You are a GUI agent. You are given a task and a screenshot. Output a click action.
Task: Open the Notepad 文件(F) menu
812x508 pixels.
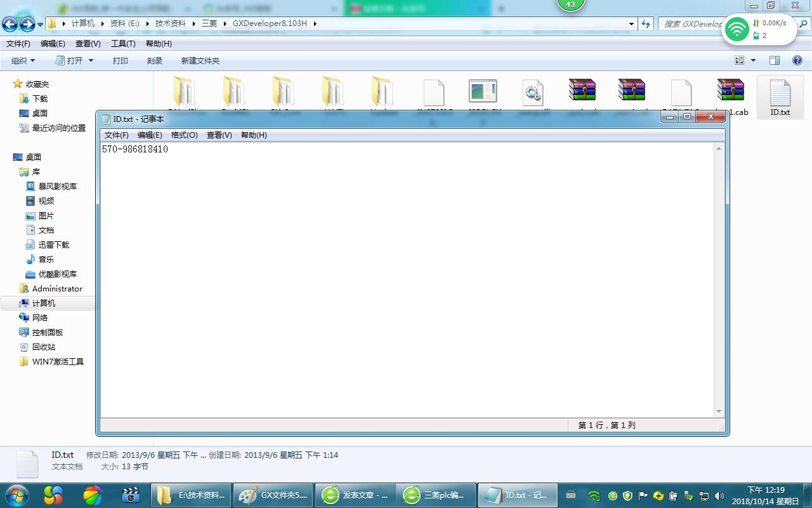point(116,135)
